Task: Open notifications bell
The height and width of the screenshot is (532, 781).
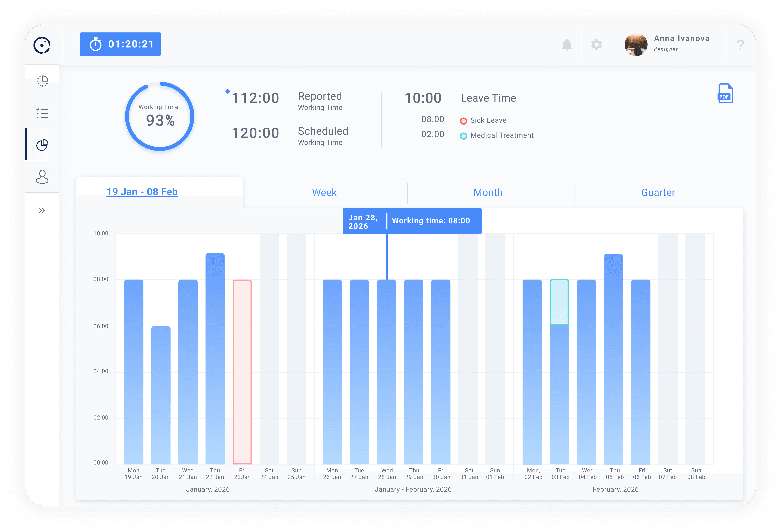Action: coord(567,45)
